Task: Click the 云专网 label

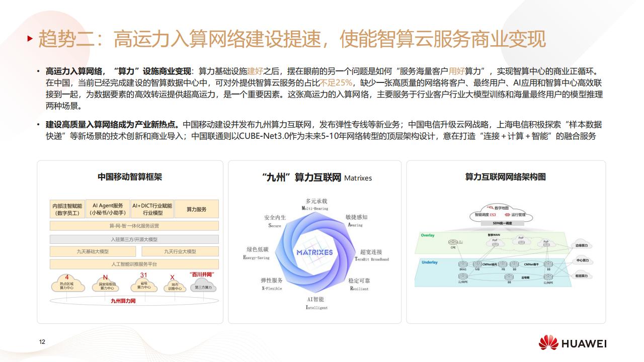Action: [525, 278]
